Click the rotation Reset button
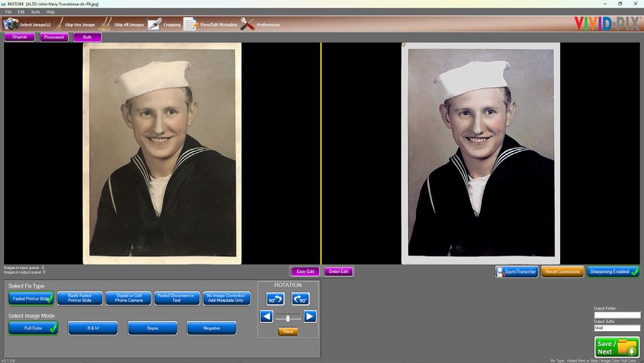The width and height of the screenshot is (644, 363). tap(288, 331)
